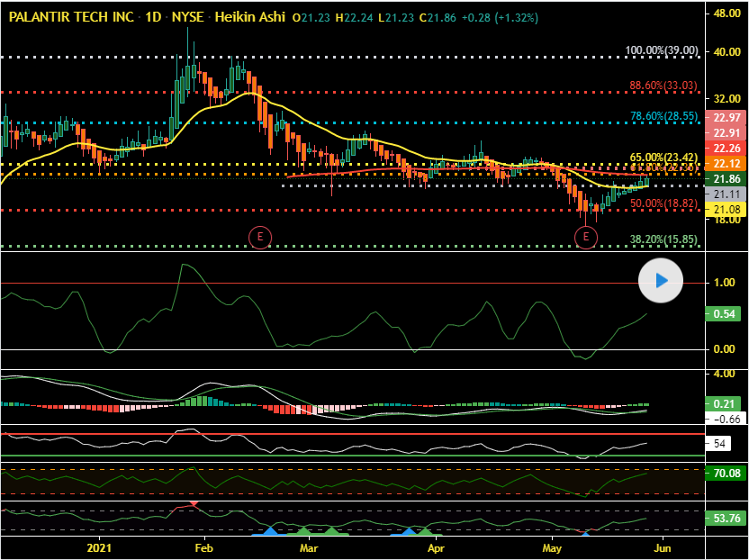Select the high value H22.24
Viewport: 749px width, 560px height.
[355, 18]
